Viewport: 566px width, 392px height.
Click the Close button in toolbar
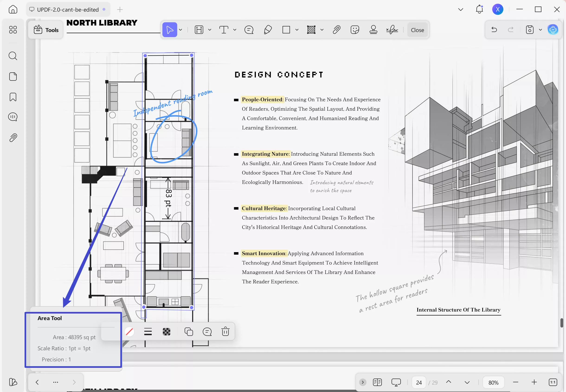(x=417, y=30)
